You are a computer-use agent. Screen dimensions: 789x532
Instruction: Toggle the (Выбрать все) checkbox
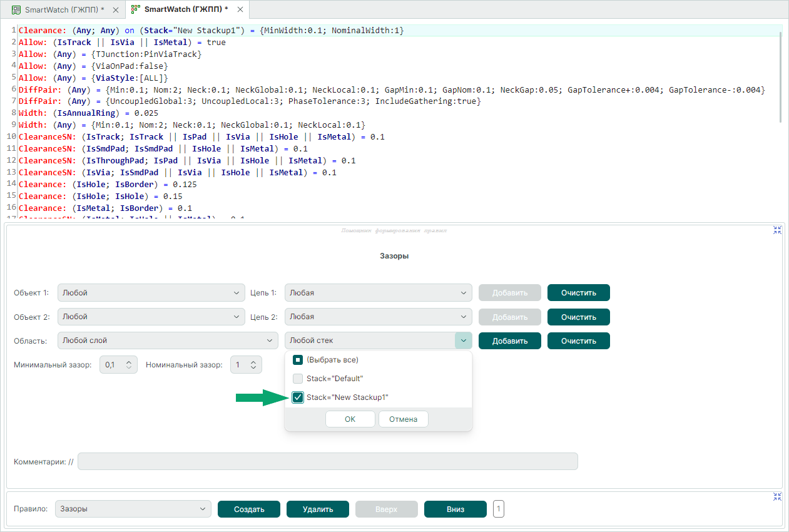(298, 360)
